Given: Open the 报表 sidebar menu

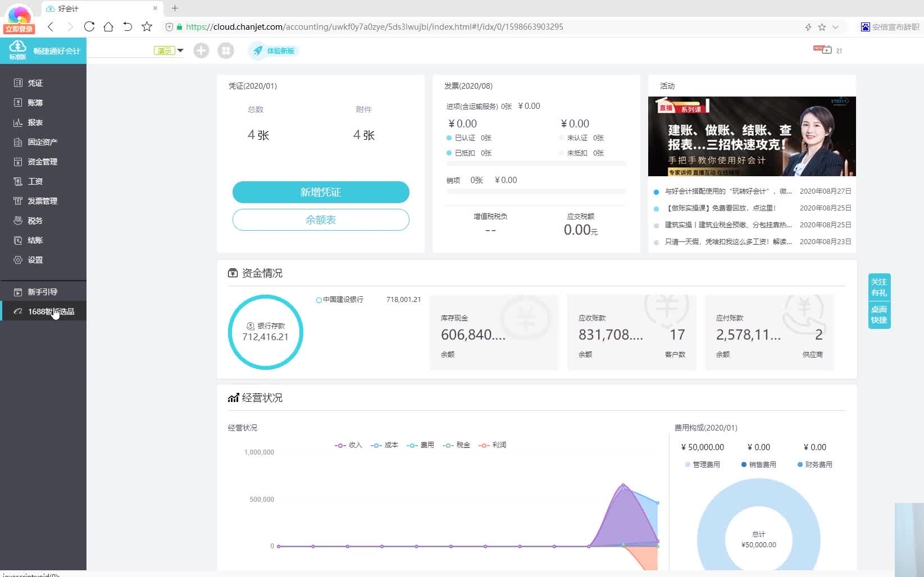Looking at the screenshot, I should coord(35,122).
